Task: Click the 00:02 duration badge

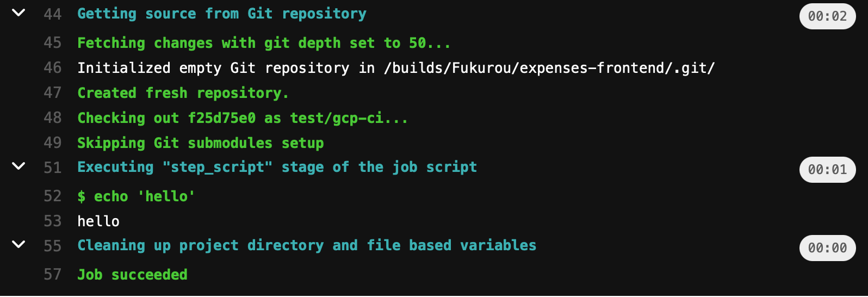Action: (827, 16)
